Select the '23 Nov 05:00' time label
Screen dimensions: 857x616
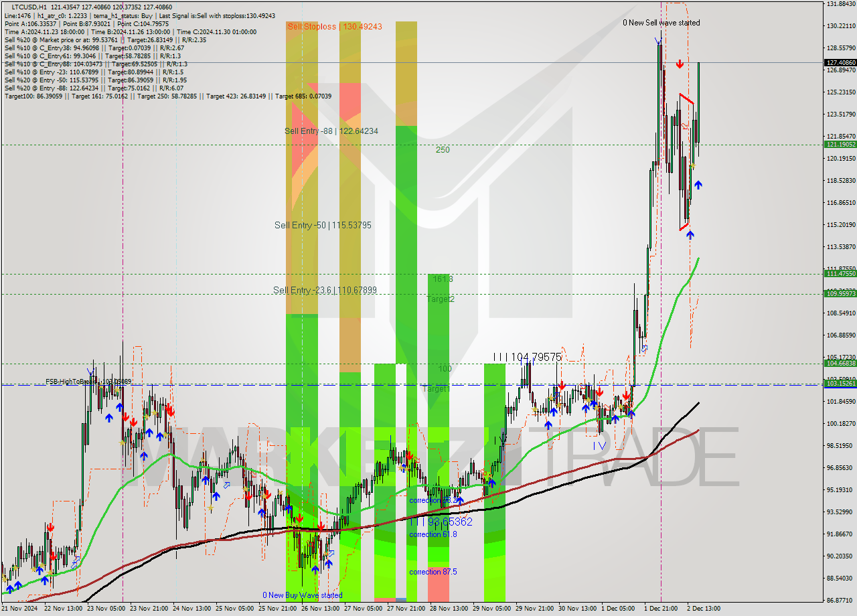[x=108, y=609]
